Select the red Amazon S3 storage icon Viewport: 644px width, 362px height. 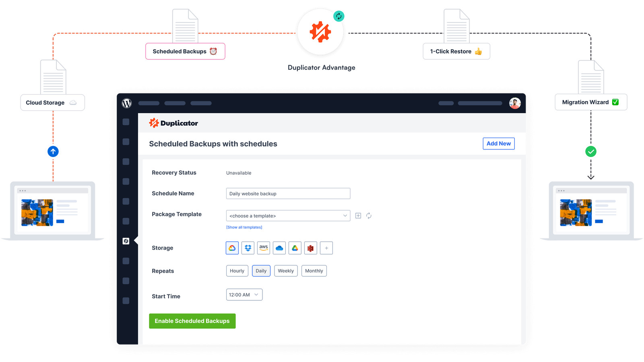tap(311, 248)
